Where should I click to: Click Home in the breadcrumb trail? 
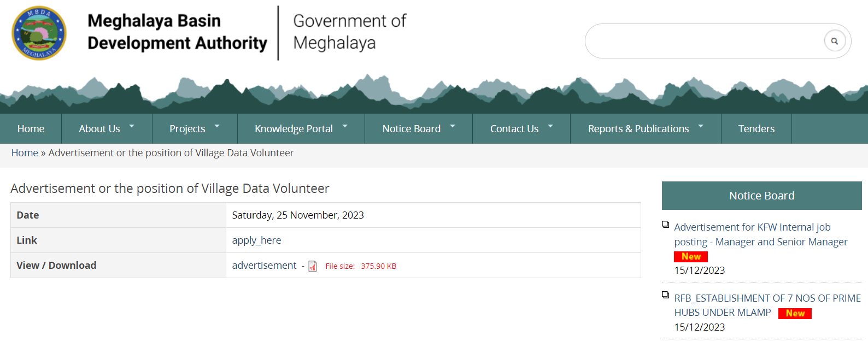[25, 153]
